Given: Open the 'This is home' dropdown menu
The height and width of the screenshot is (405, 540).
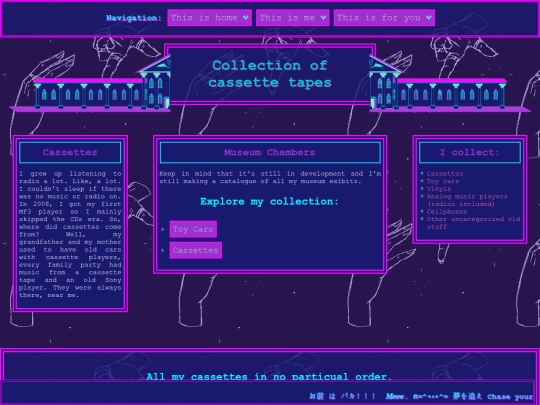Looking at the screenshot, I should pos(209,18).
